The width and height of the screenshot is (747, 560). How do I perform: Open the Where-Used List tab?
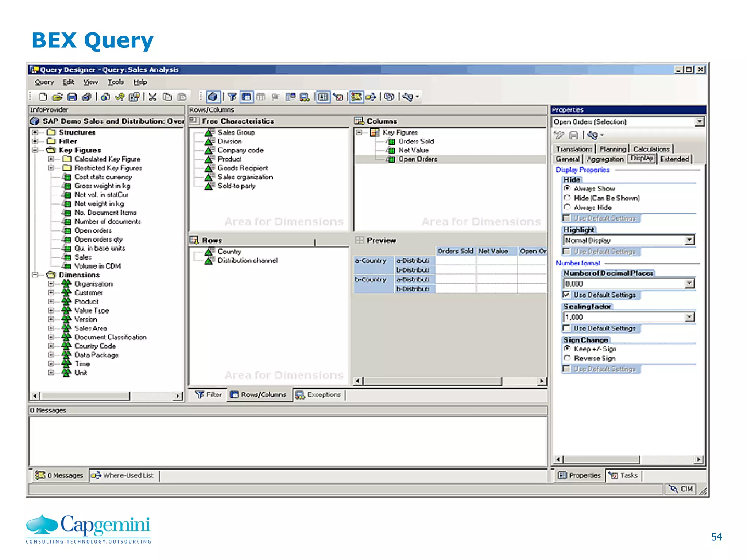pos(123,475)
